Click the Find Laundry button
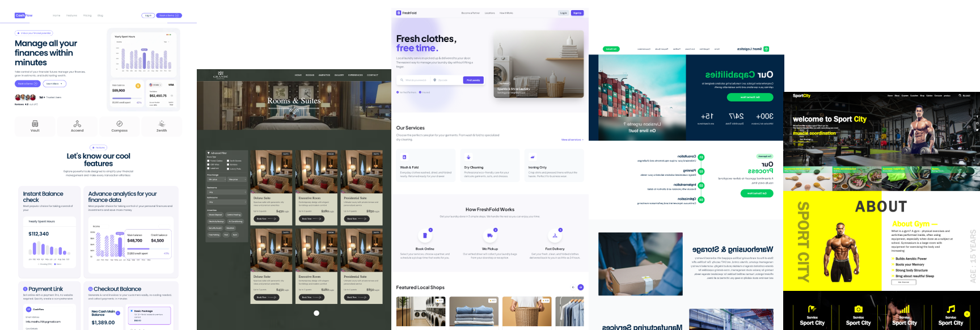This screenshot has width=980, height=330. [474, 80]
